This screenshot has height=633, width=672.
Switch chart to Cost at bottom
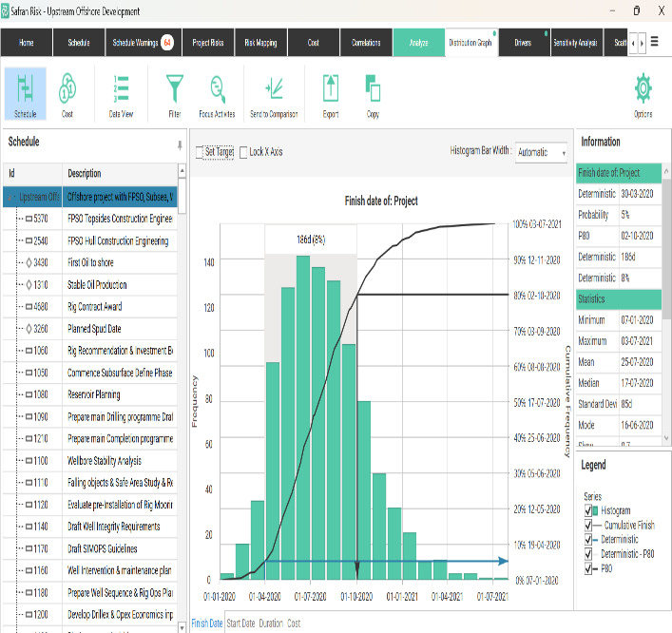click(x=294, y=623)
